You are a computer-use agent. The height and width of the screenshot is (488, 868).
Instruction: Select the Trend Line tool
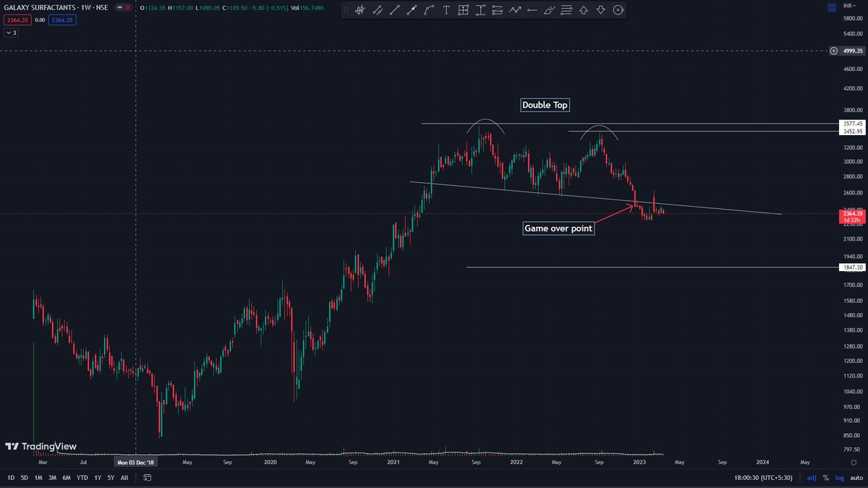click(394, 10)
